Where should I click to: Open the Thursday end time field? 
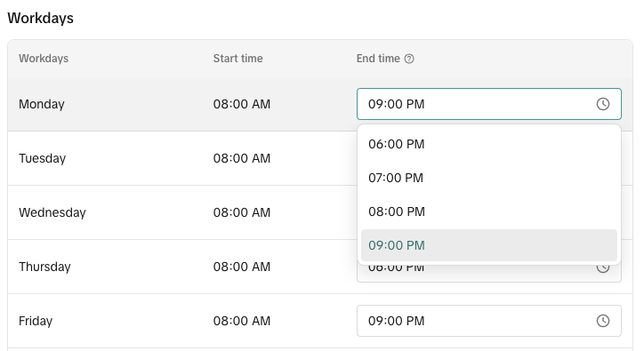(x=488, y=274)
